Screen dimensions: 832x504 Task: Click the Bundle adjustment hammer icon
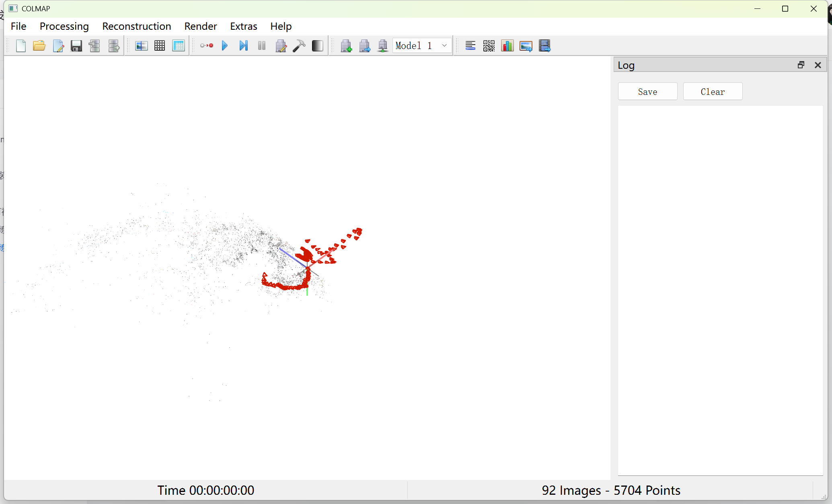[299, 46]
